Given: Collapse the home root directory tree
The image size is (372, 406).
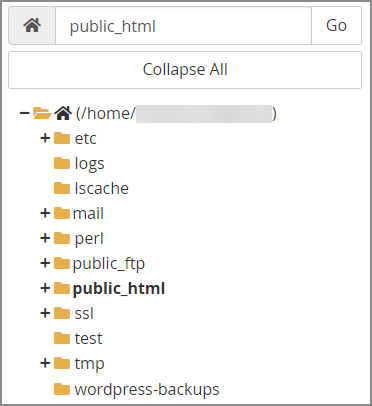Looking at the screenshot, I should (x=24, y=113).
